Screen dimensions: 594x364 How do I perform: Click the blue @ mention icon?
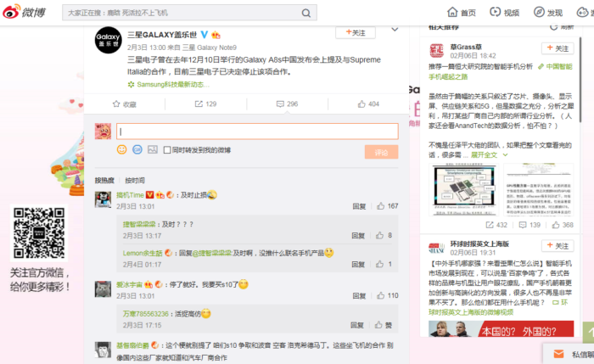[137, 149]
